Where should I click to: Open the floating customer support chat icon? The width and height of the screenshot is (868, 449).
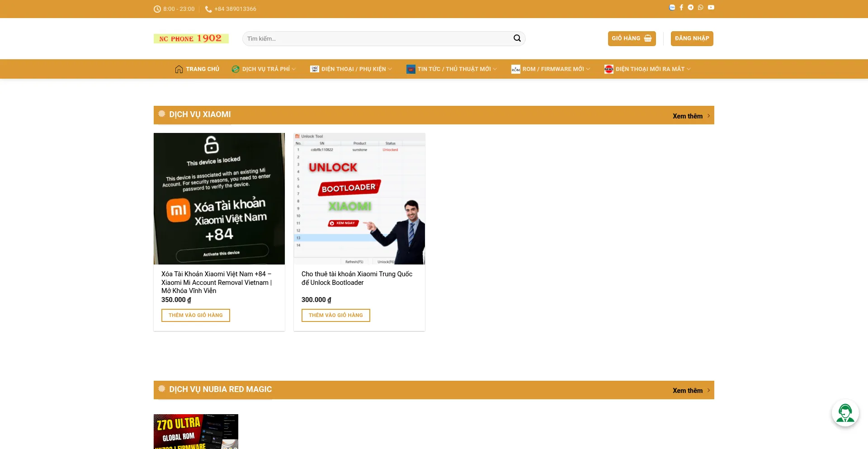[845, 413]
